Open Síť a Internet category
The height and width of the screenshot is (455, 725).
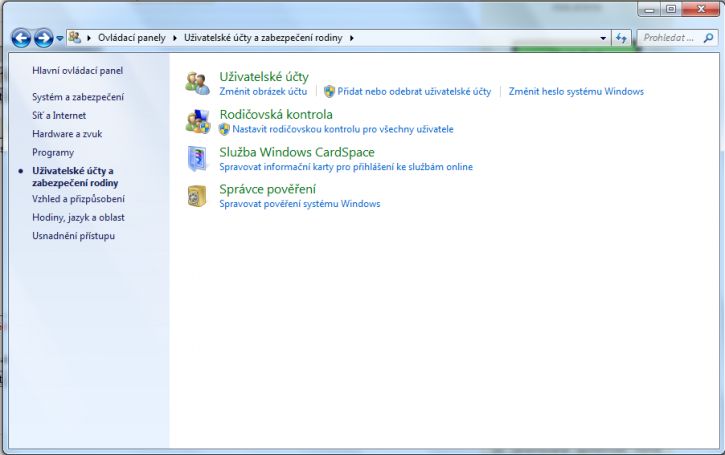point(59,116)
